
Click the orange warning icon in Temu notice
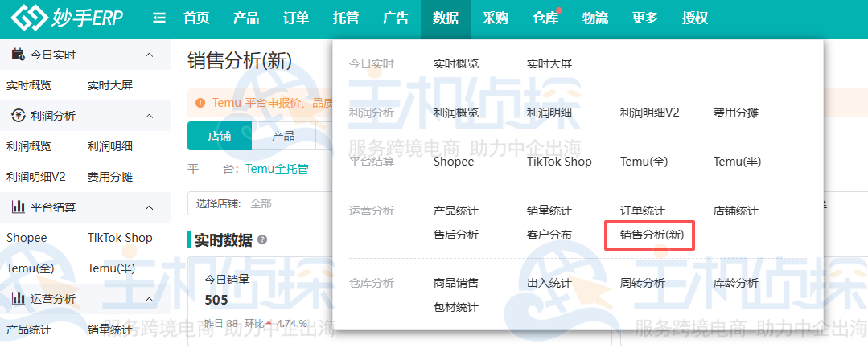click(x=200, y=103)
